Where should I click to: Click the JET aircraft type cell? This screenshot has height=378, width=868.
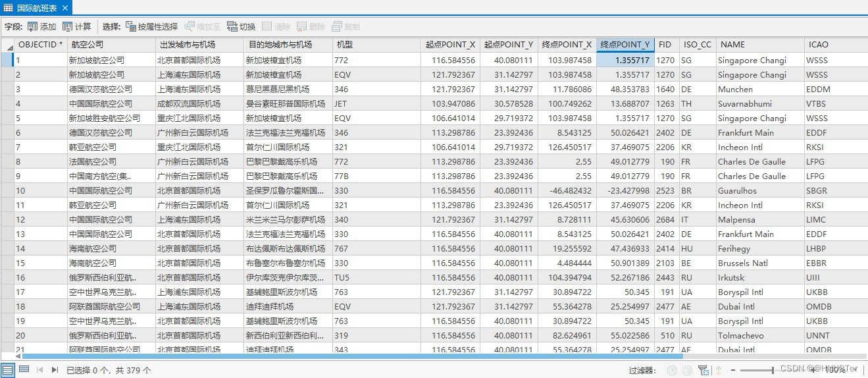coord(376,103)
